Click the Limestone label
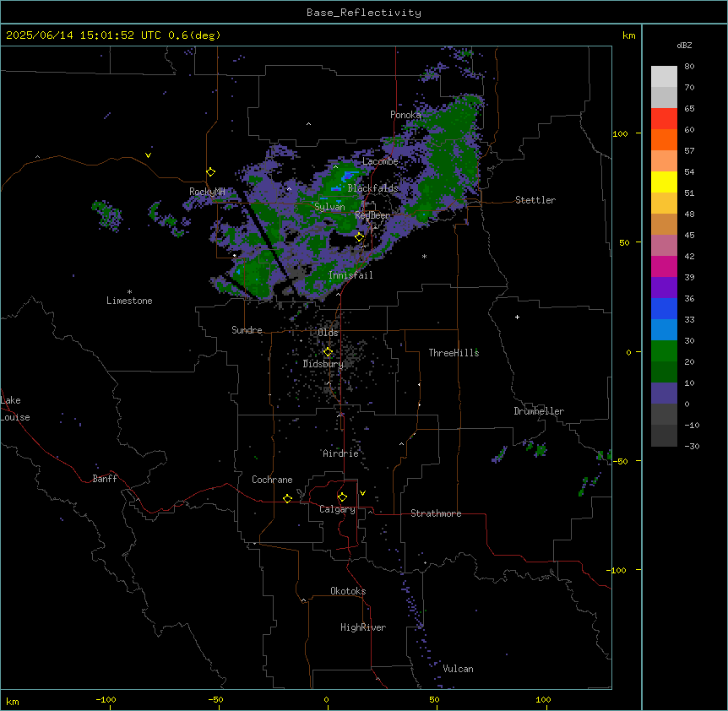The image size is (728, 711). pos(129,301)
